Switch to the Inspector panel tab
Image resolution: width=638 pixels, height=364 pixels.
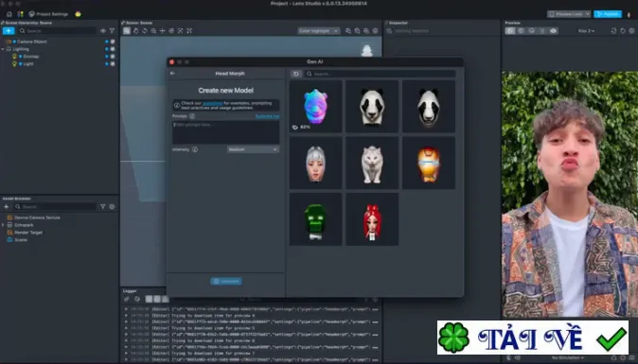click(399, 23)
